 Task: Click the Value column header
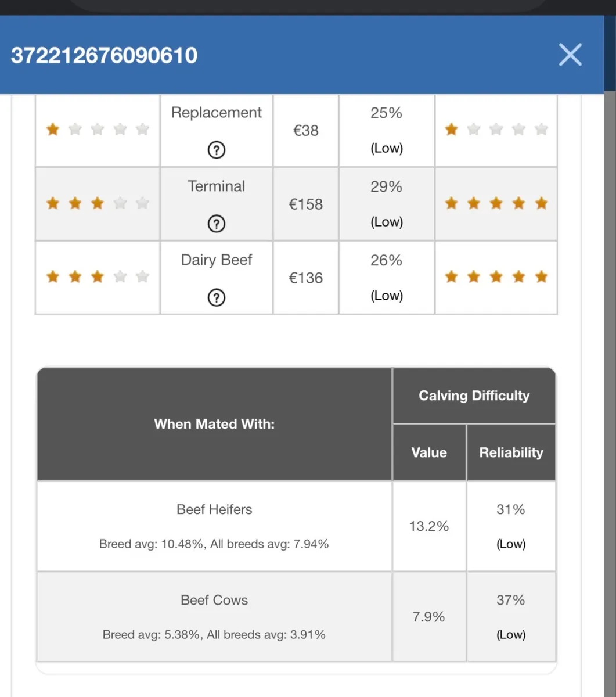click(x=429, y=452)
